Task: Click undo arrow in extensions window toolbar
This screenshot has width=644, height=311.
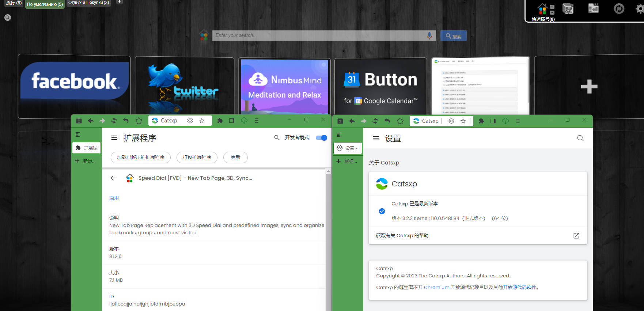Action: [x=126, y=121]
